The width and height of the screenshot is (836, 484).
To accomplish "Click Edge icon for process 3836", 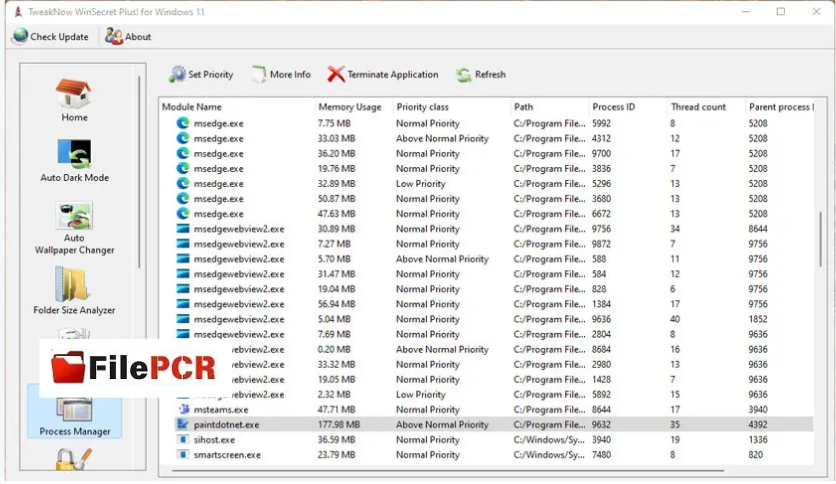I will click(183, 168).
